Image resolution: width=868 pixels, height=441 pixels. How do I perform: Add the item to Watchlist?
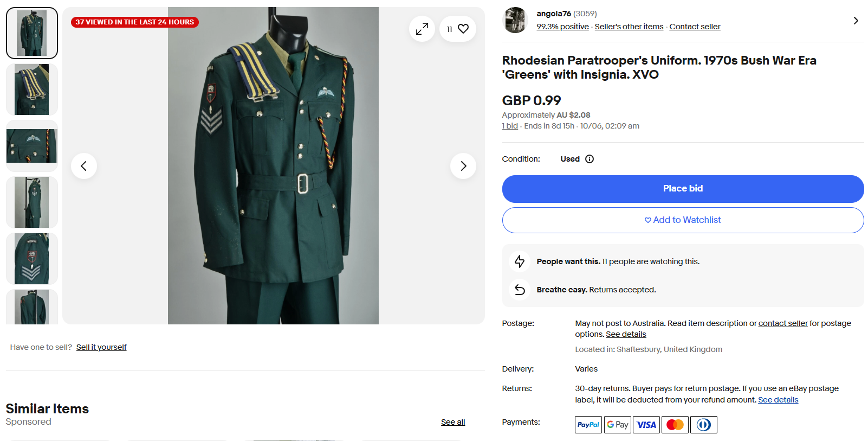[683, 220]
